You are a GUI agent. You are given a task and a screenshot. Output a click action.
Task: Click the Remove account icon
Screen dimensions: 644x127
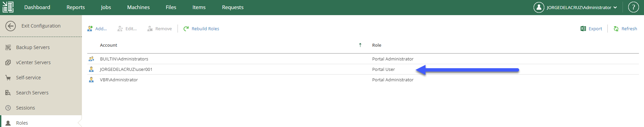(x=150, y=29)
